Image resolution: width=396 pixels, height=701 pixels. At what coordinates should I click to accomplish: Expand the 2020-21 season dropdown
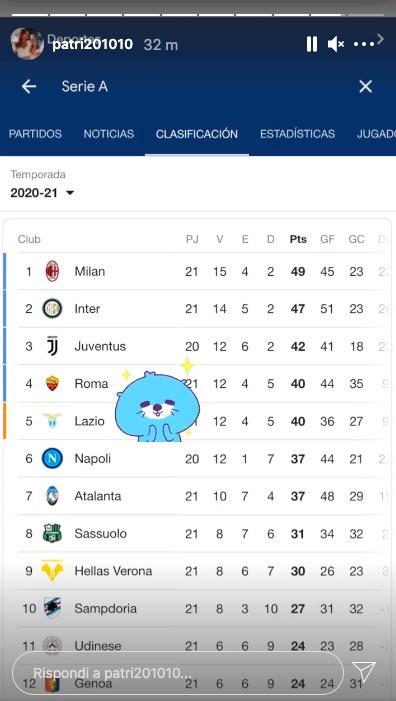point(42,193)
